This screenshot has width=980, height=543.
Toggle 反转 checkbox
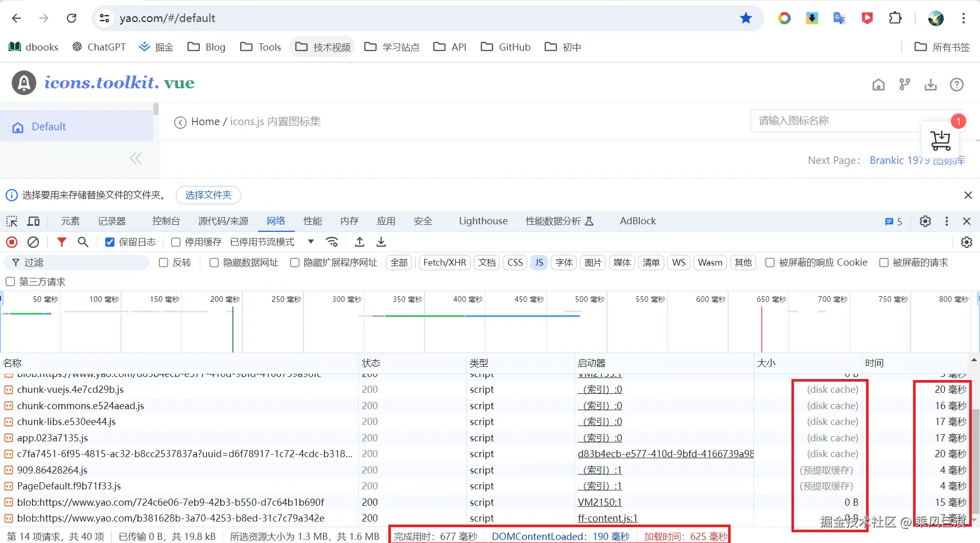[164, 263]
